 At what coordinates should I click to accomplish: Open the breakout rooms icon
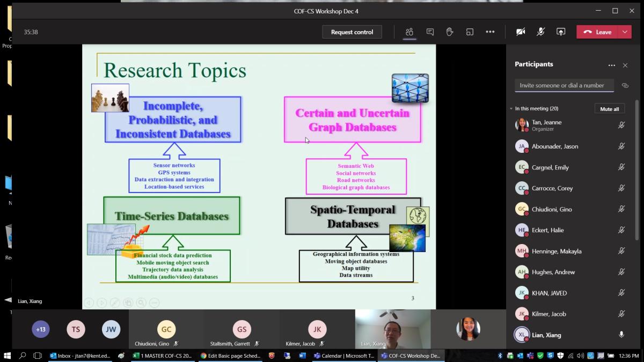click(470, 32)
